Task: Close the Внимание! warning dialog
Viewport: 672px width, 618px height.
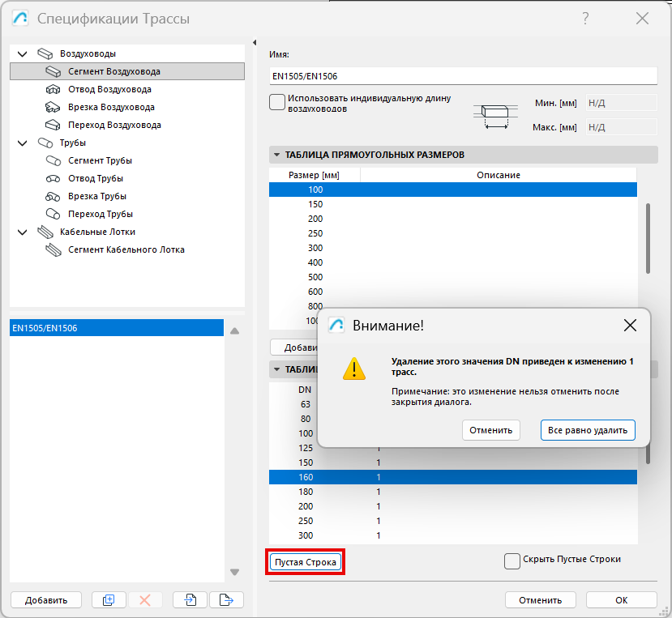Action: click(x=630, y=326)
